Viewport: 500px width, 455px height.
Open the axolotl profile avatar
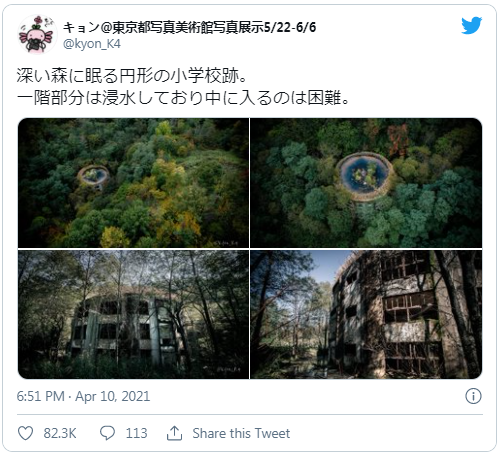37,34
